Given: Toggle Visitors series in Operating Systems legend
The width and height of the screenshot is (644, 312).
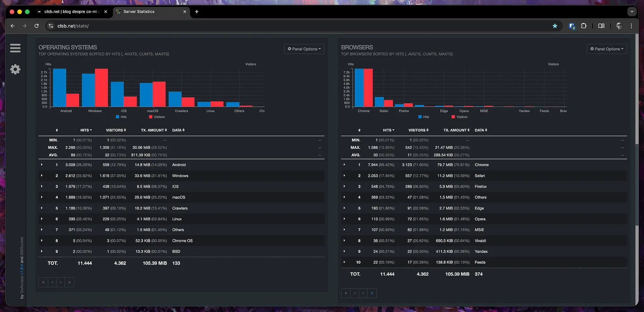Looking at the screenshot, I should 157,117.
